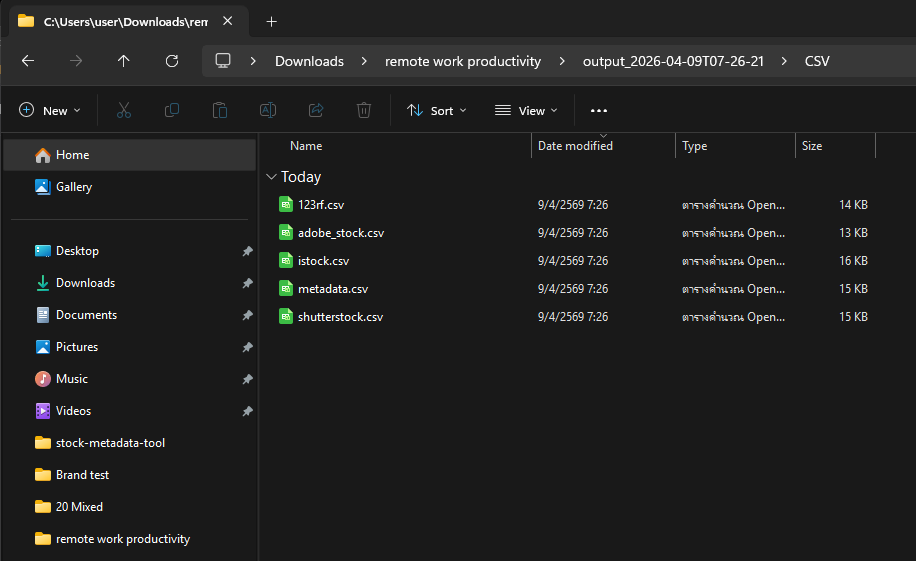This screenshot has width=916, height=561.
Task: Expand breadcrumb chevron after remote work productivity
Action: (x=562, y=61)
